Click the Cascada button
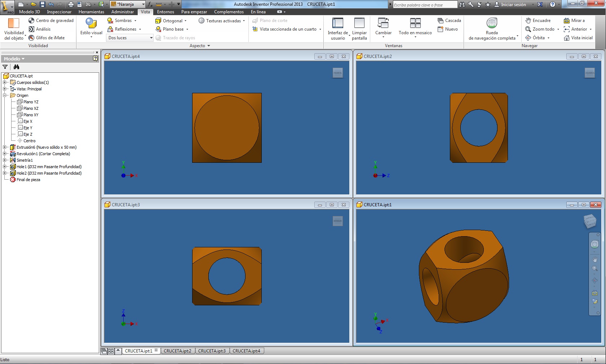Viewport: 606px width, 364px height. pos(449,21)
